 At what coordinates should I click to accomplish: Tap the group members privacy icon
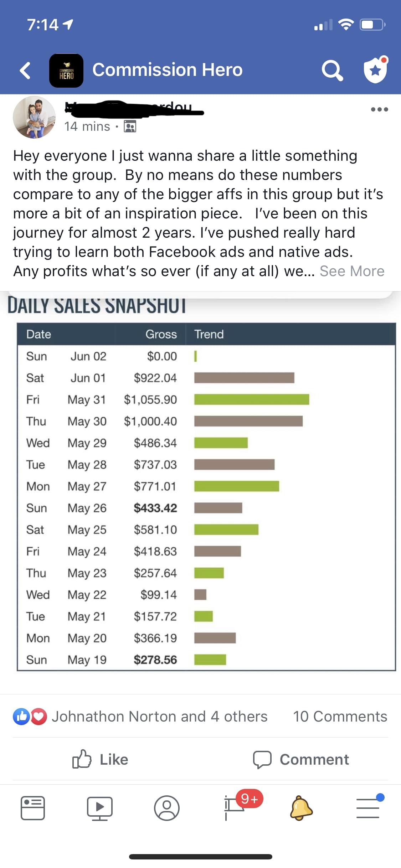coord(130,126)
